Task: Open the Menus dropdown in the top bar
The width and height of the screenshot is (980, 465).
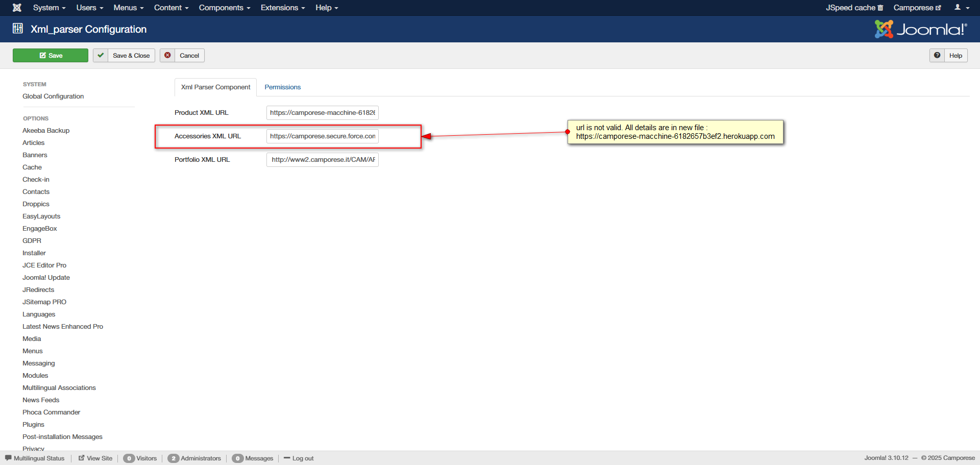Action: (129, 8)
